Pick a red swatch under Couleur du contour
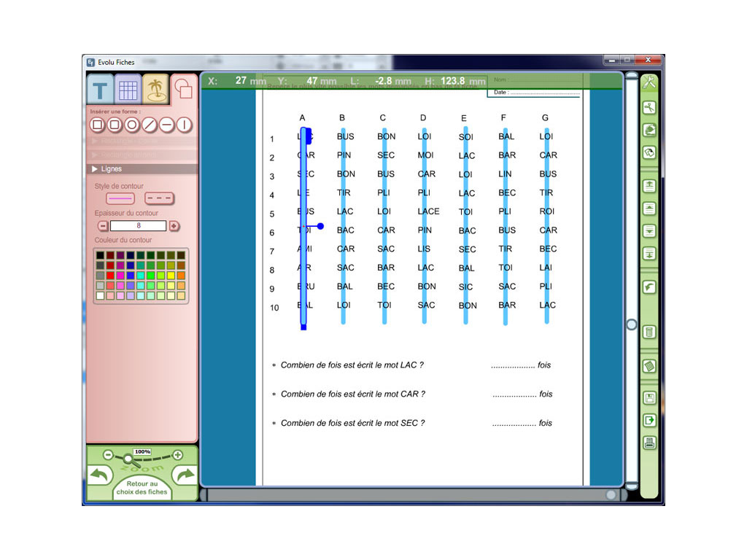 point(110,276)
